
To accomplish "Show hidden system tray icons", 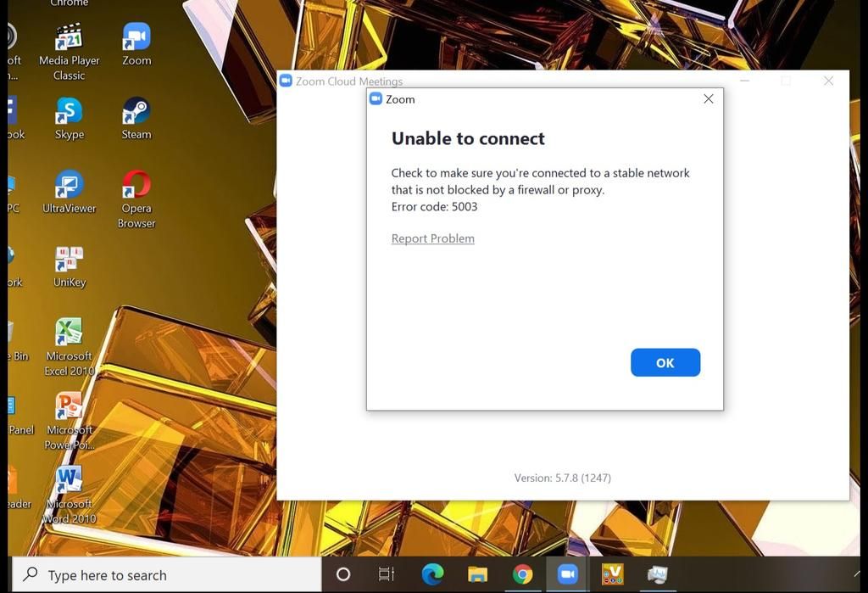I will click(x=857, y=574).
